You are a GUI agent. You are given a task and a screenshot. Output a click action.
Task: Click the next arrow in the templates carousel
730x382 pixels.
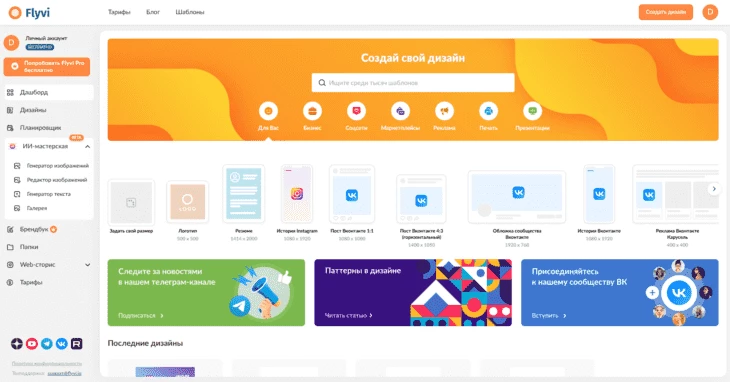click(x=714, y=189)
